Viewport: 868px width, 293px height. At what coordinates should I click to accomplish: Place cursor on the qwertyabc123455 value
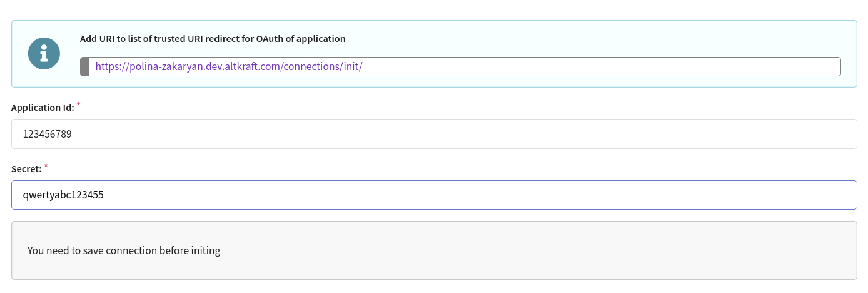tap(63, 195)
